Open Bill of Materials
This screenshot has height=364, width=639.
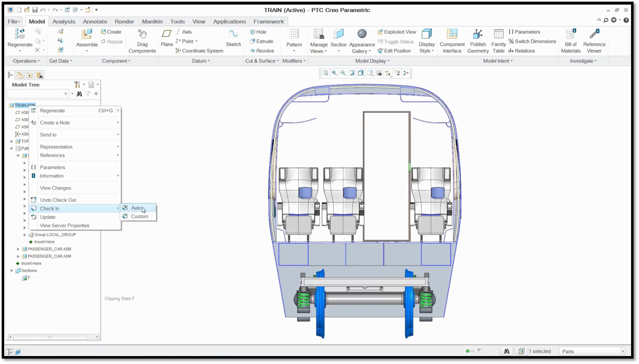click(x=570, y=41)
